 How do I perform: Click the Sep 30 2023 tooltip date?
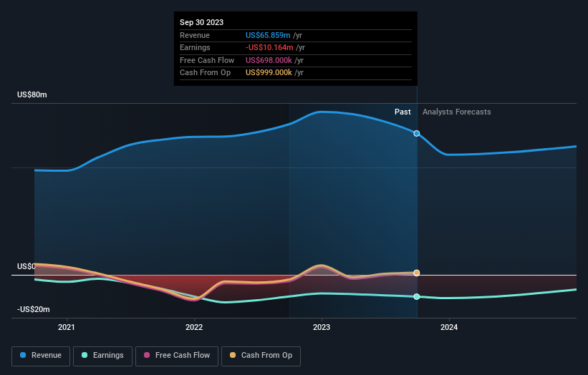click(201, 22)
